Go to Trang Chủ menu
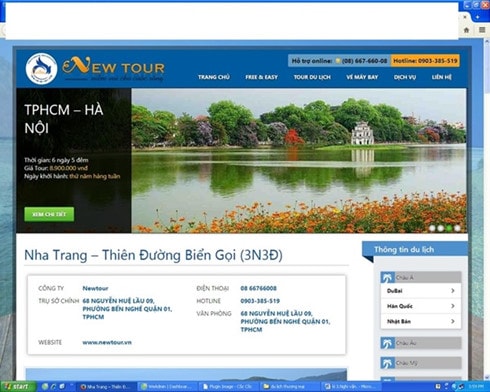The height and width of the screenshot is (392, 490). point(214,77)
